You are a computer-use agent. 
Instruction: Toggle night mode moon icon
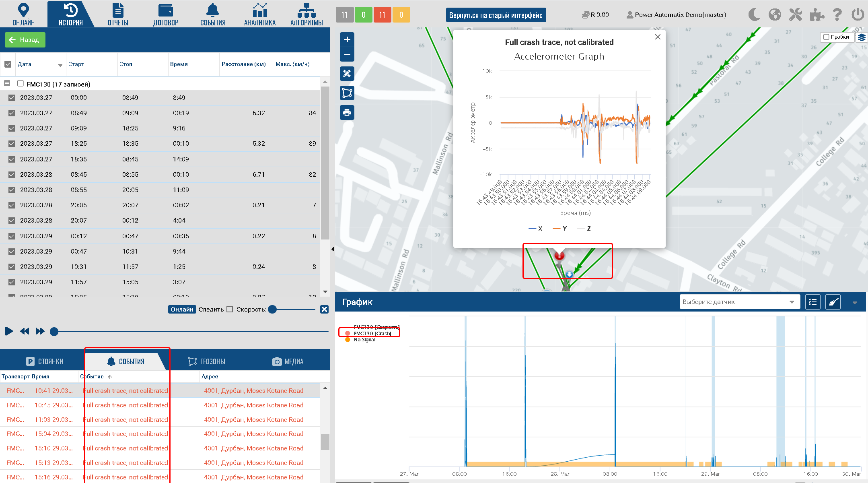[754, 15]
